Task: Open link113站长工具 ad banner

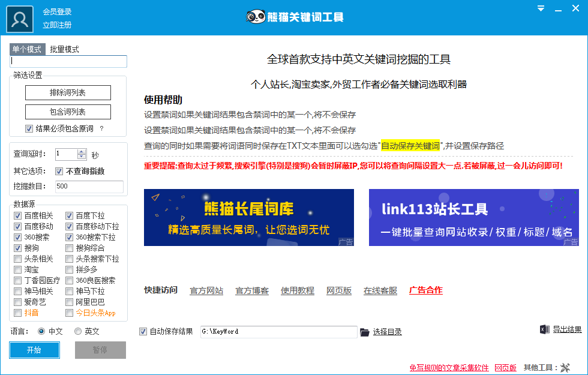Action: (474, 217)
